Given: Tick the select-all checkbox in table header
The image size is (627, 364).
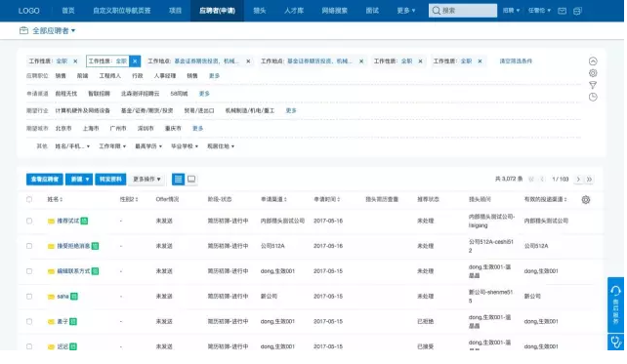Looking at the screenshot, I should point(29,200).
